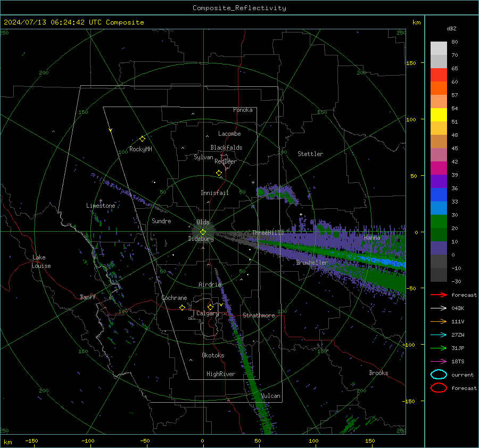Select the yellow diamond marker at Cochrane
The height and width of the screenshot is (448, 479).
(182, 307)
